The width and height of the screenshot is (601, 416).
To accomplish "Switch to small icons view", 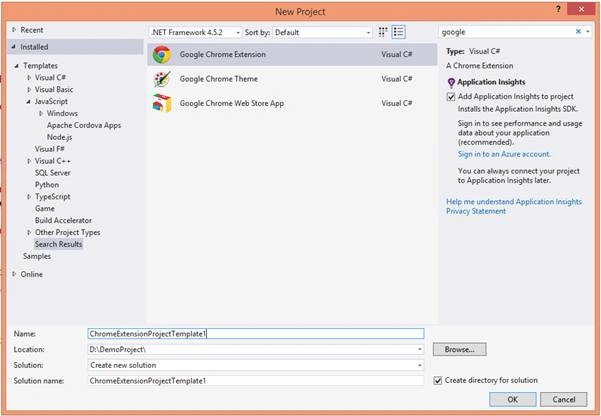I will pyautogui.click(x=383, y=32).
